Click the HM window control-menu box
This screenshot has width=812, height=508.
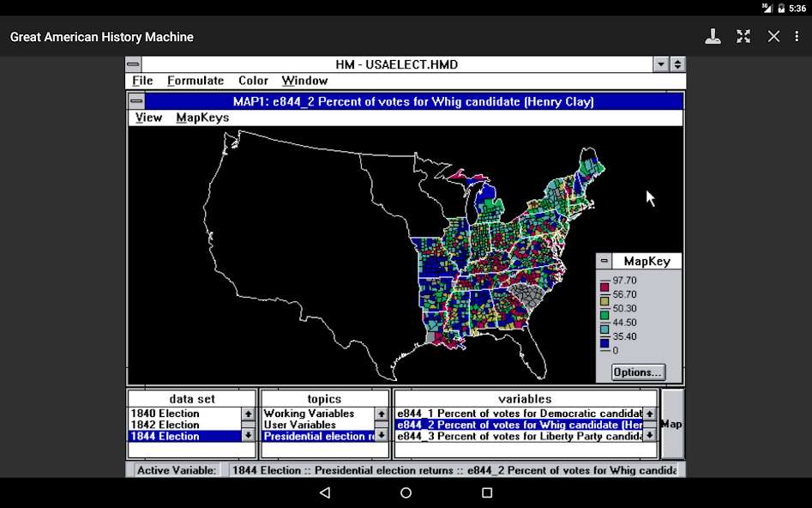pyautogui.click(x=132, y=63)
